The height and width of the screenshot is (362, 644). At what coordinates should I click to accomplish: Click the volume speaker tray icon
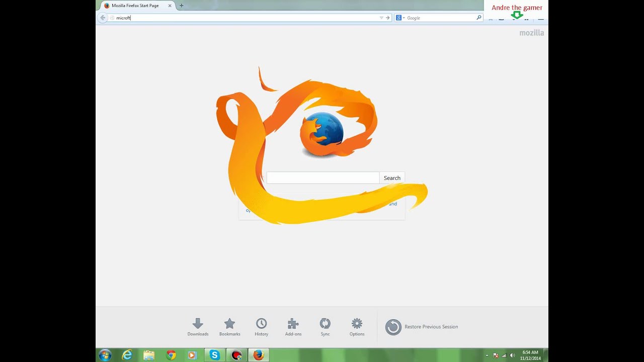point(512,355)
